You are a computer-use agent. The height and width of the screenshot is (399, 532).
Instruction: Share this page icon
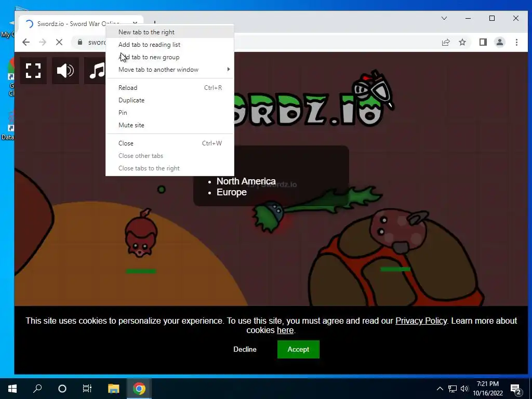445,42
